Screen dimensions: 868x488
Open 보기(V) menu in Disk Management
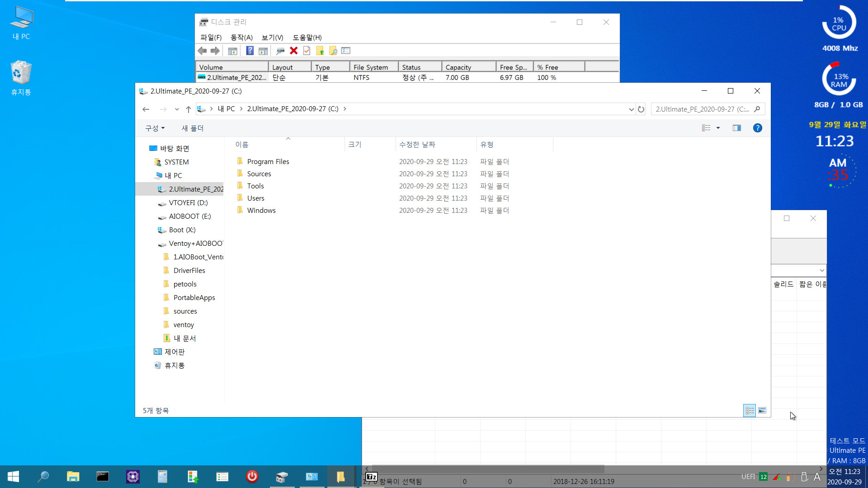coord(272,38)
